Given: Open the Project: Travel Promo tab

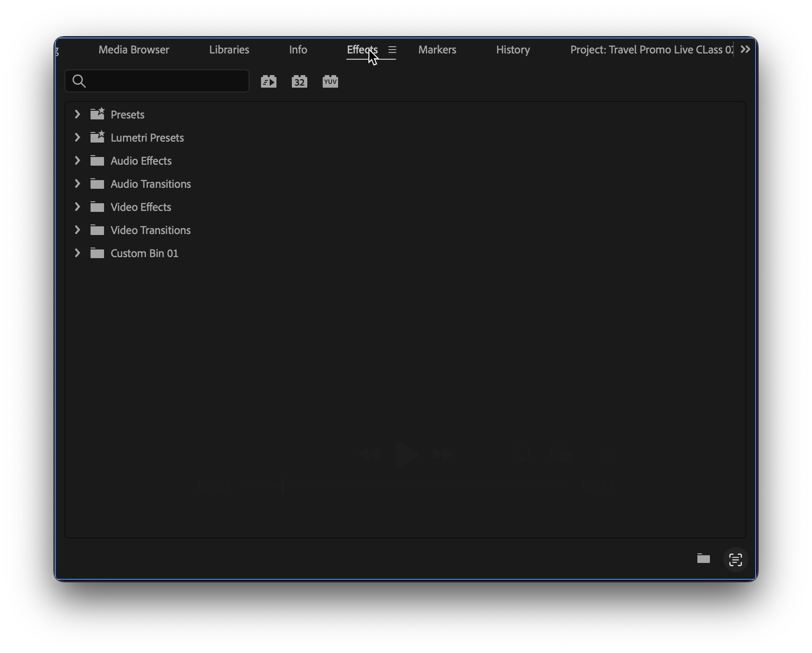Looking at the screenshot, I should 652,50.
